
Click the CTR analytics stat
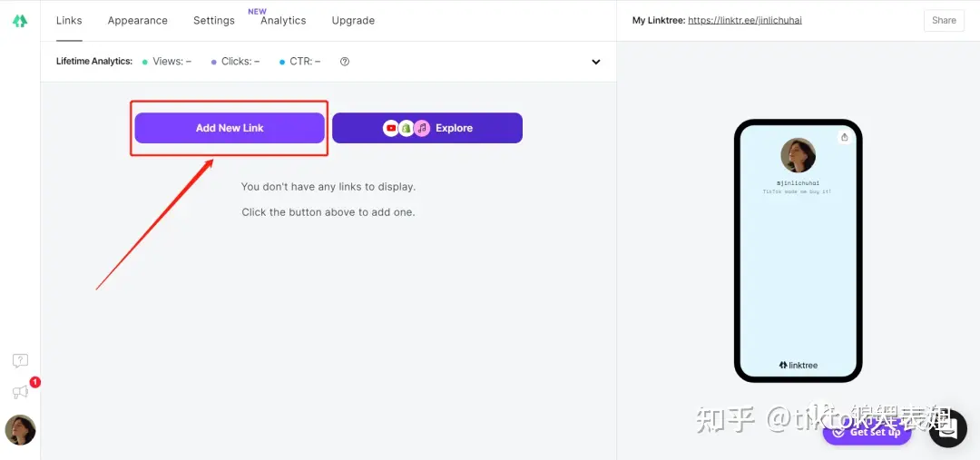pos(300,62)
